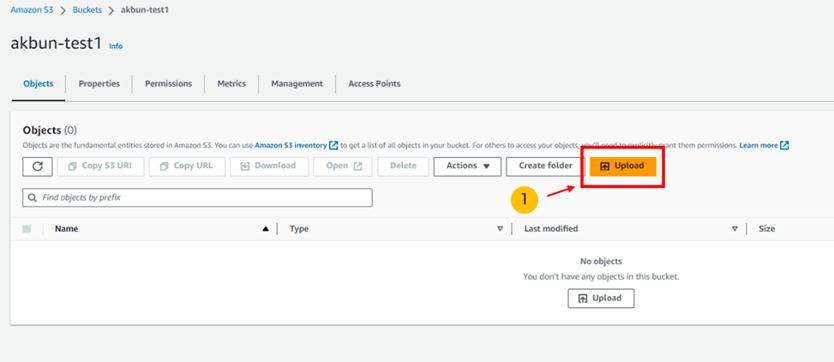
Task: Click the Type column header text
Action: click(x=299, y=229)
